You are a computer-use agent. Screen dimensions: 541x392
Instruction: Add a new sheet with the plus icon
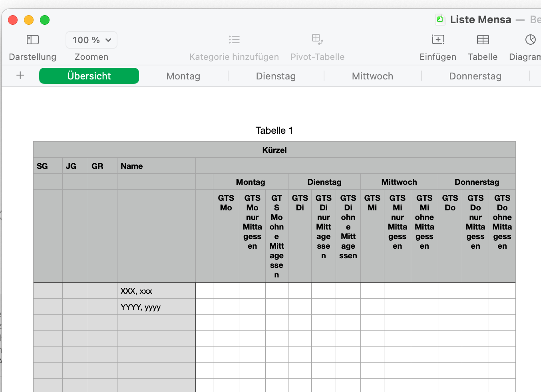(20, 75)
